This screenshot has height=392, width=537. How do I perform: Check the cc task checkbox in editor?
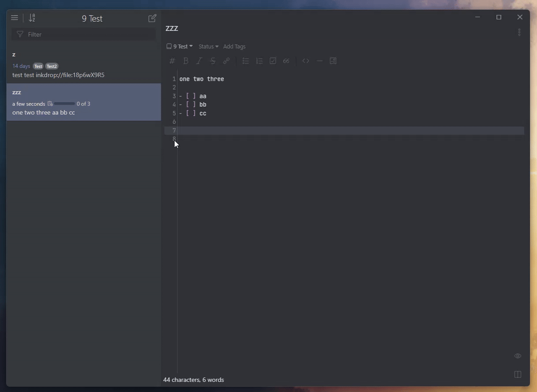pos(191,113)
